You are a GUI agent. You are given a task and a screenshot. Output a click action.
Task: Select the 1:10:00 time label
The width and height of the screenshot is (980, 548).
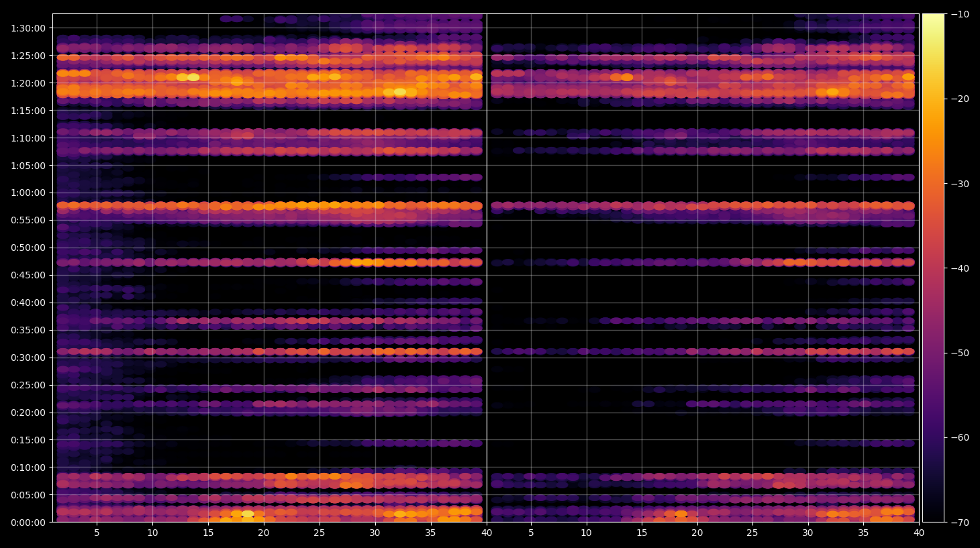[x=28, y=138]
